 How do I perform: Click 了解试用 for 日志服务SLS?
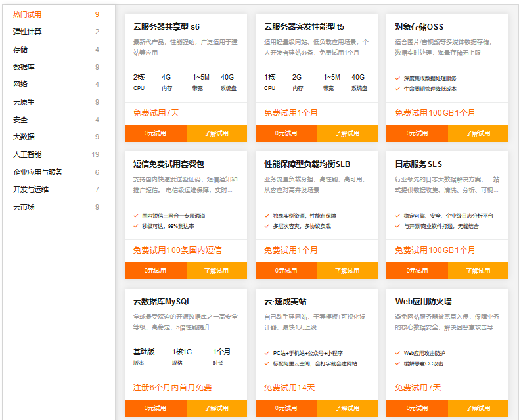(478, 271)
